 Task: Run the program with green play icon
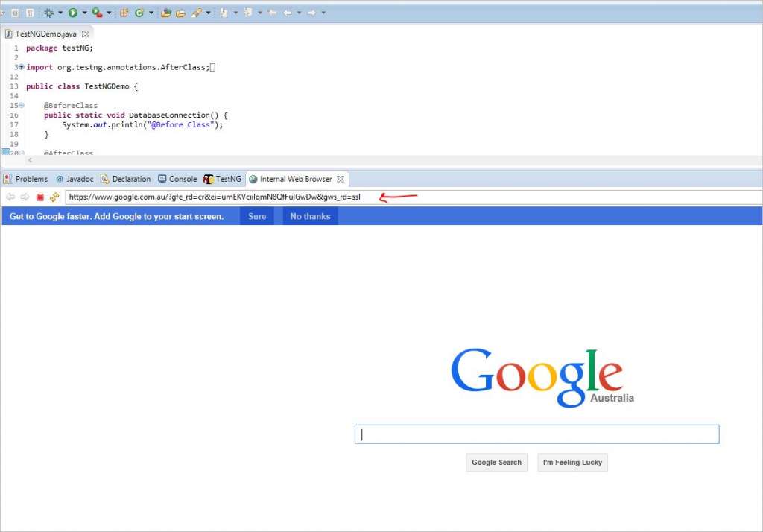pyautogui.click(x=73, y=13)
